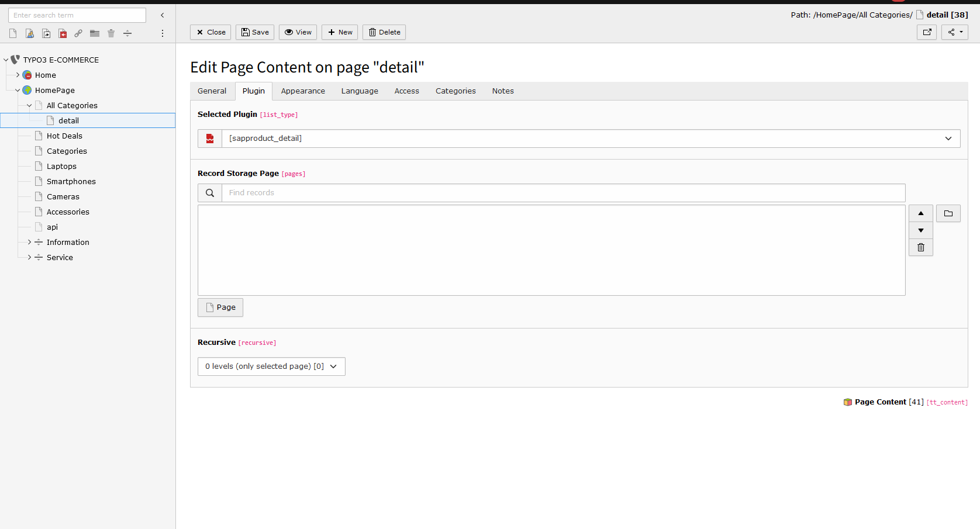Open the share dropdown in top right

coord(954,32)
